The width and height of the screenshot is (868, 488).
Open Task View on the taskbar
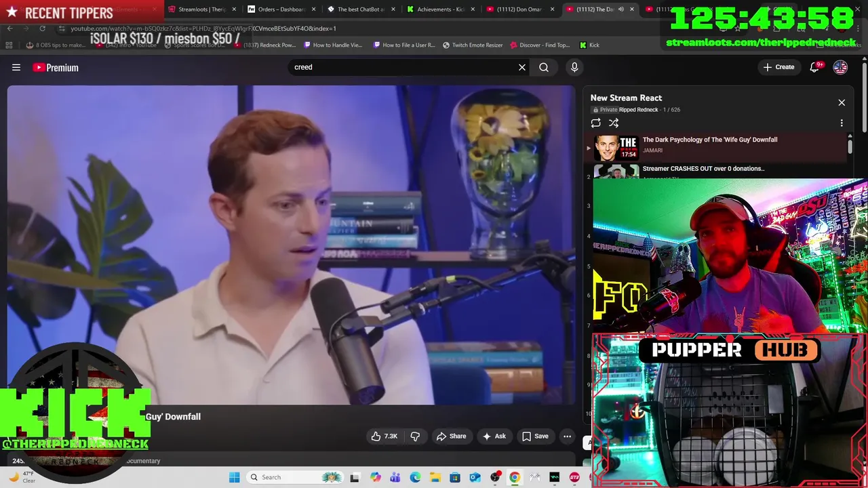[x=355, y=477]
